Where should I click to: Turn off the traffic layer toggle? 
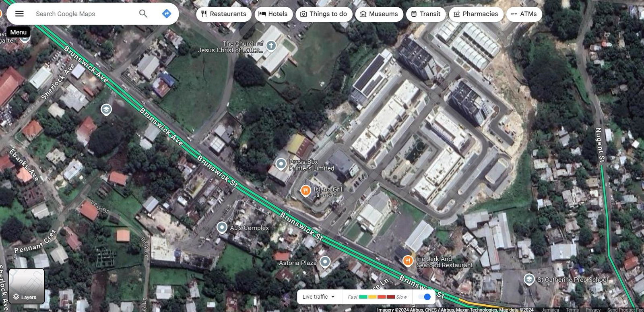425,297
